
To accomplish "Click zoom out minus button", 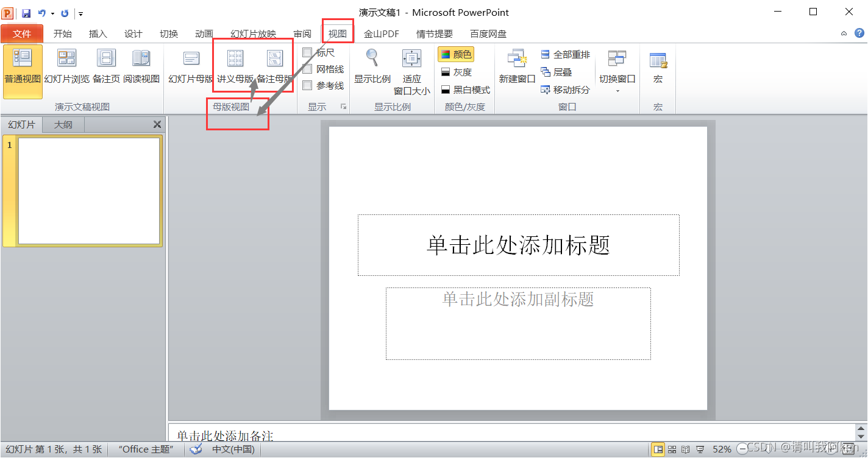I will tap(742, 449).
